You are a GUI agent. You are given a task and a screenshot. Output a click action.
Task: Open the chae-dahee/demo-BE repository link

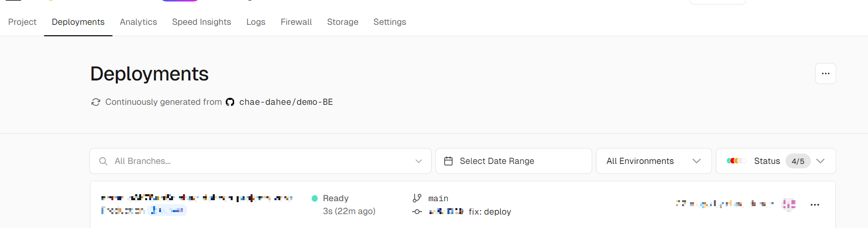[286, 102]
